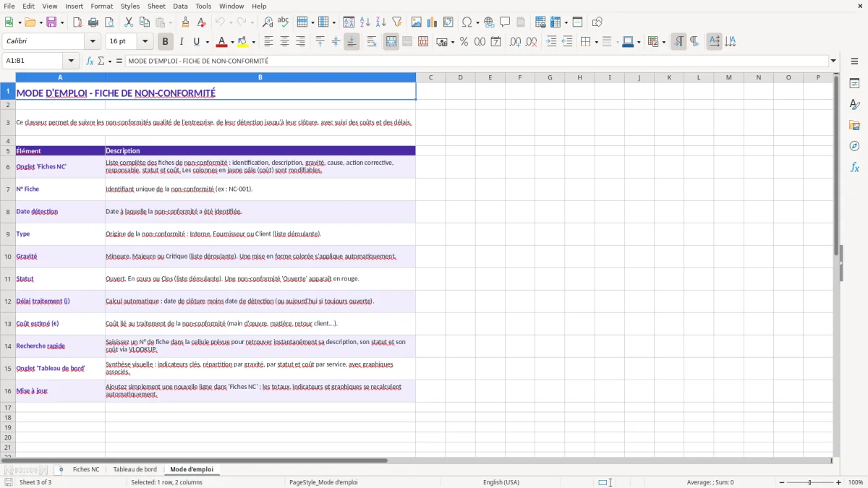Set right-to-left paragraph direction

(694, 42)
